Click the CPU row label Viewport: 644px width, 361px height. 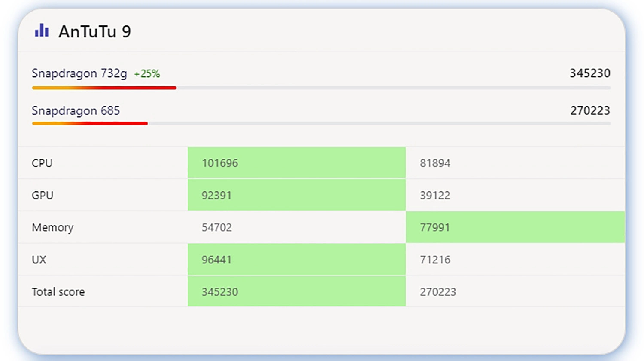click(x=42, y=163)
